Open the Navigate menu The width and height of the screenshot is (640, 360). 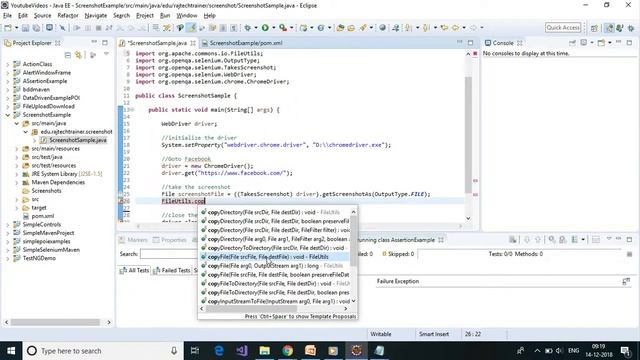click(96, 16)
